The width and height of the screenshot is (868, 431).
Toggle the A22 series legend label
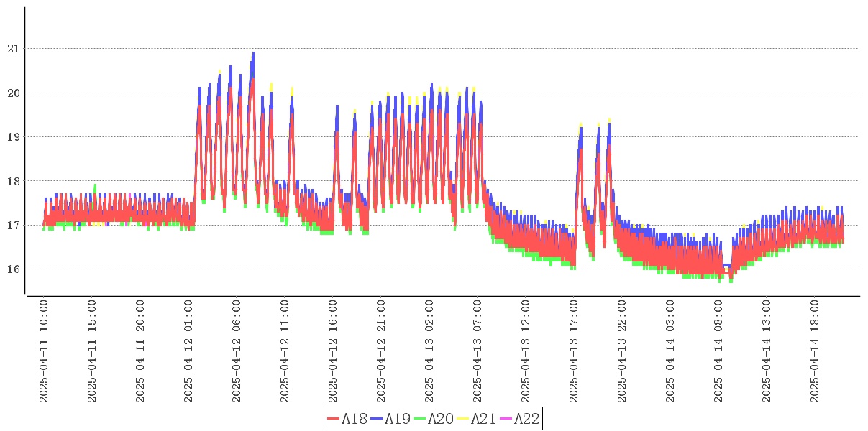point(526,419)
